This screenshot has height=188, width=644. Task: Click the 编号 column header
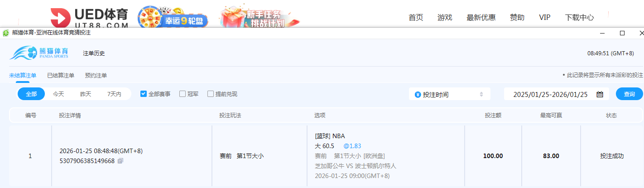[x=31, y=116]
